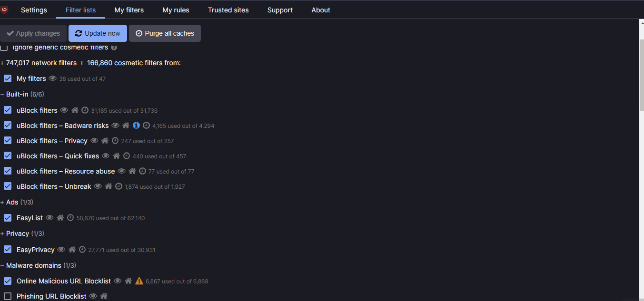
Task: View contents of uBlock filters list
Action: (x=64, y=110)
